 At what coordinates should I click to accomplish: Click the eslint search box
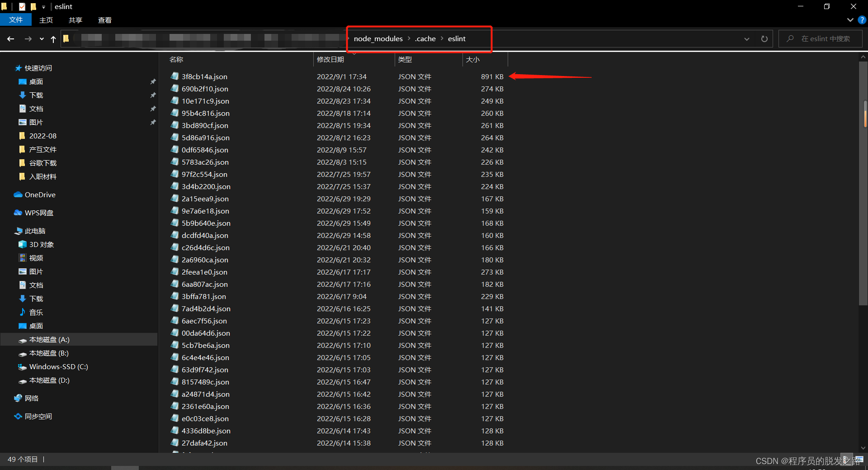(x=821, y=39)
